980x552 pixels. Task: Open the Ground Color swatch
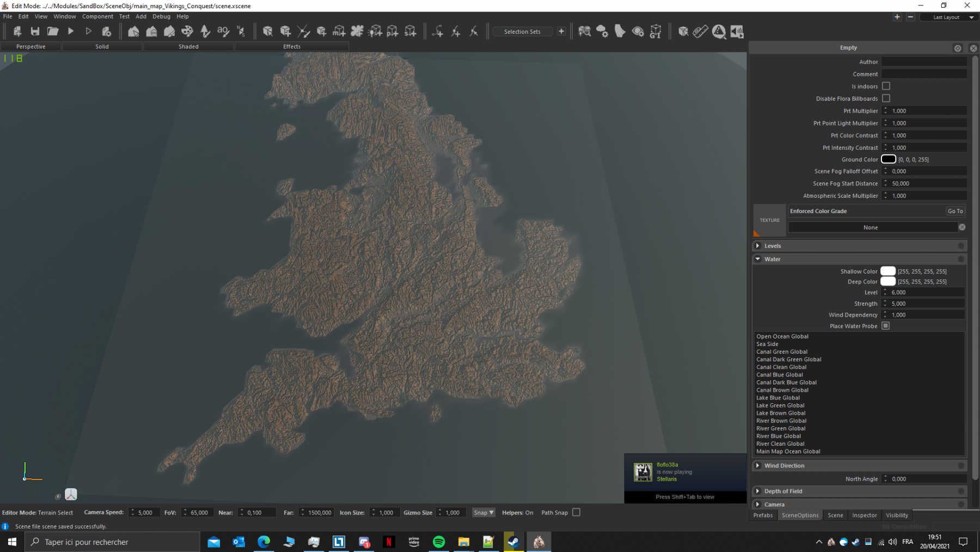(888, 159)
